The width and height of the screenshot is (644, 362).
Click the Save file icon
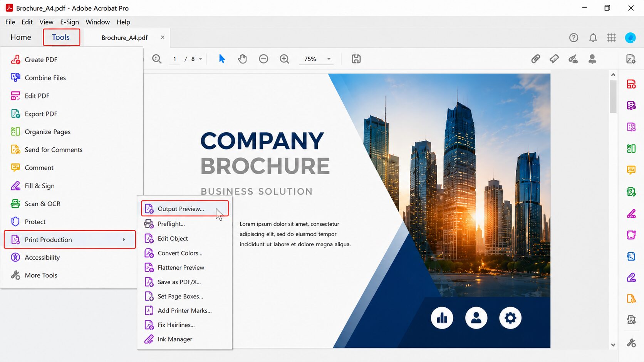pyautogui.click(x=356, y=59)
